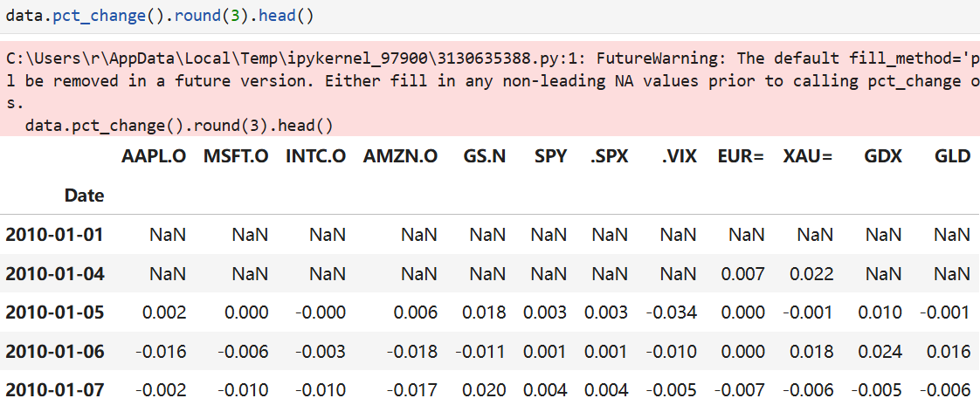Viewport: 980px width, 412px height.
Task: Click the echoed data.pct_change() line in warning
Action: [179, 126]
